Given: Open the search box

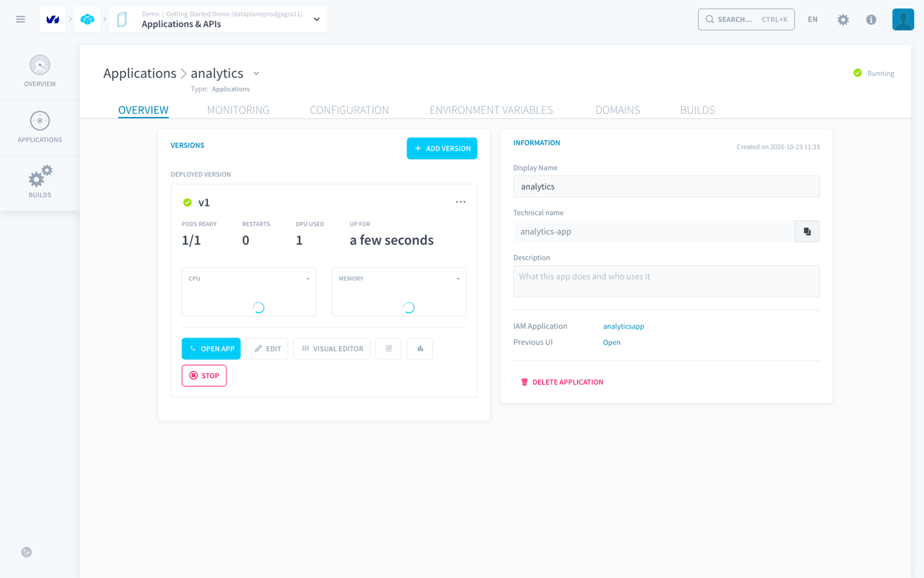Looking at the screenshot, I should click(746, 19).
